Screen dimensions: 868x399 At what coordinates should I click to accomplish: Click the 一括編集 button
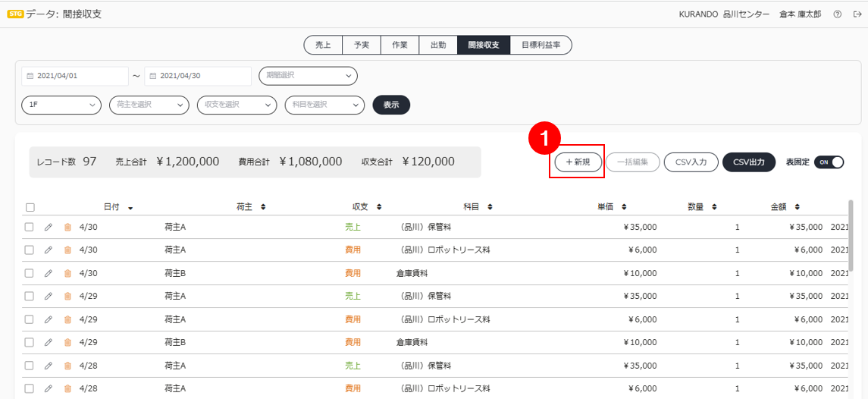click(x=633, y=162)
